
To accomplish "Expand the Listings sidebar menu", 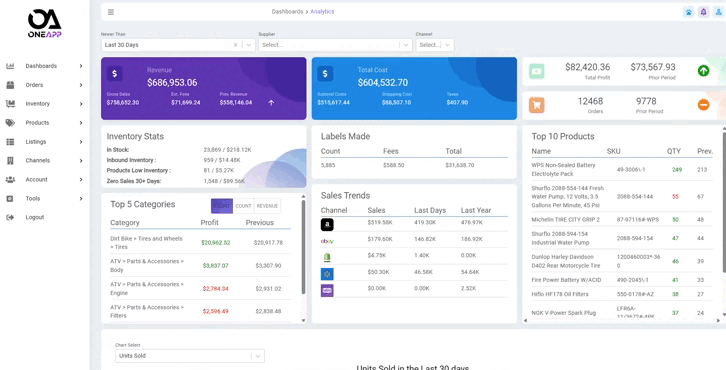I will (x=44, y=142).
